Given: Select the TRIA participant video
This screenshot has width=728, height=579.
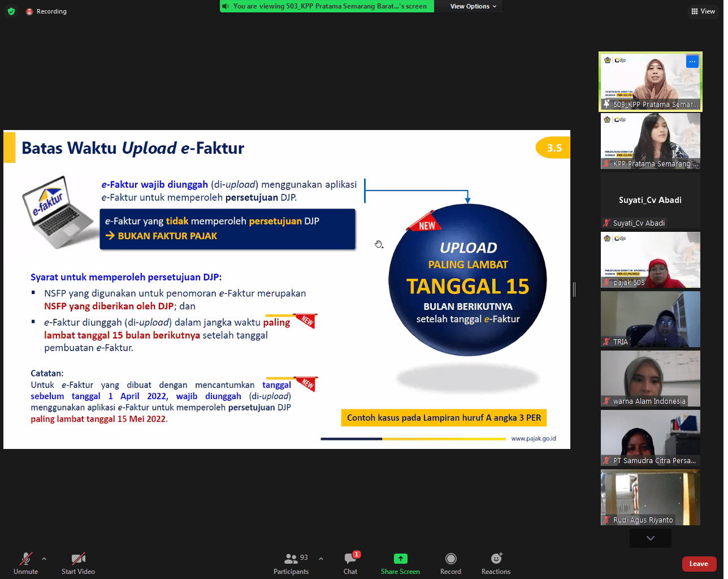Looking at the screenshot, I should pyautogui.click(x=650, y=319).
